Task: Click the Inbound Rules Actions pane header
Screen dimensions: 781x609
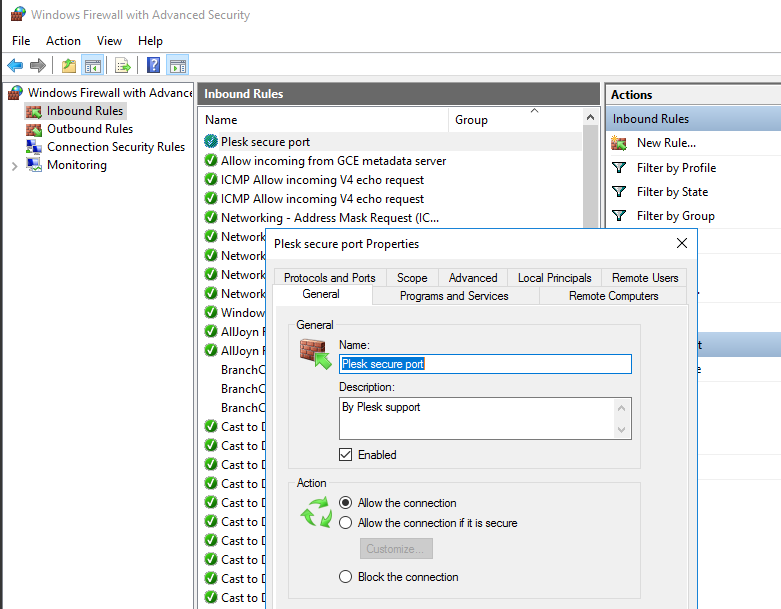Action: point(694,119)
